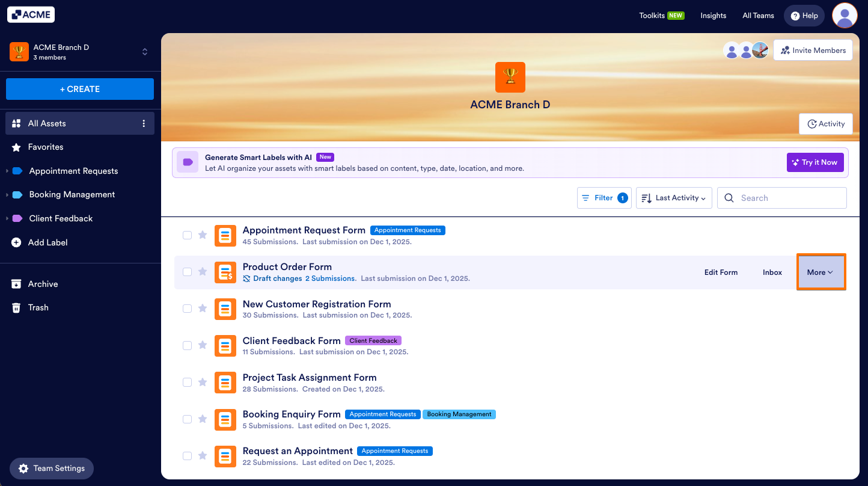This screenshot has height=486, width=868.
Task: Check the New Customer Registration Form checkbox
Action: [187, 309]
